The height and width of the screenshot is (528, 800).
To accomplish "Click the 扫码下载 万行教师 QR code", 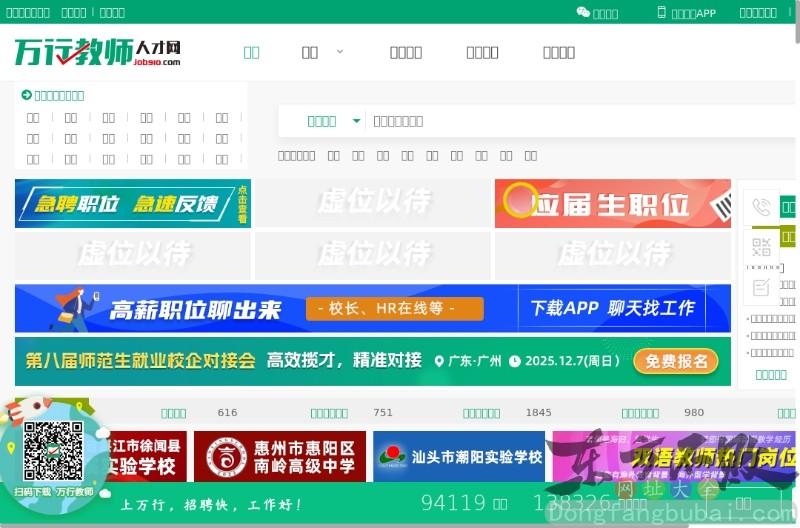I will tap(53, 451).
